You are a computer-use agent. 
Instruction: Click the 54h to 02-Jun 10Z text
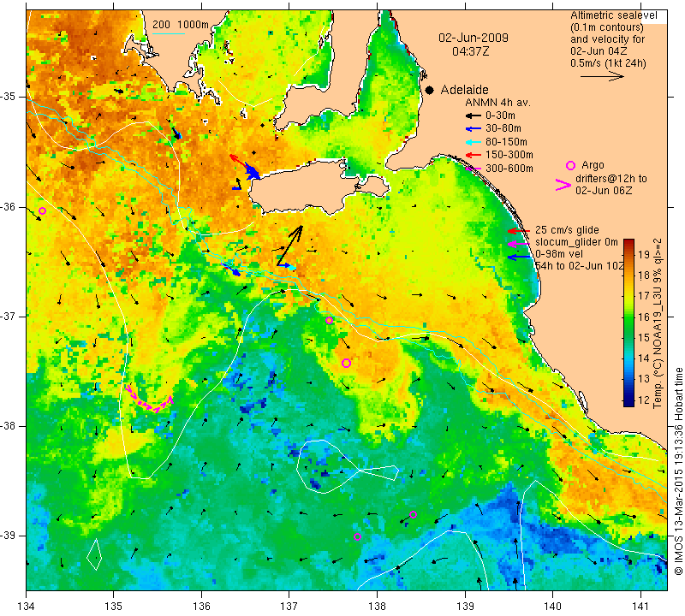pos(580,266)
